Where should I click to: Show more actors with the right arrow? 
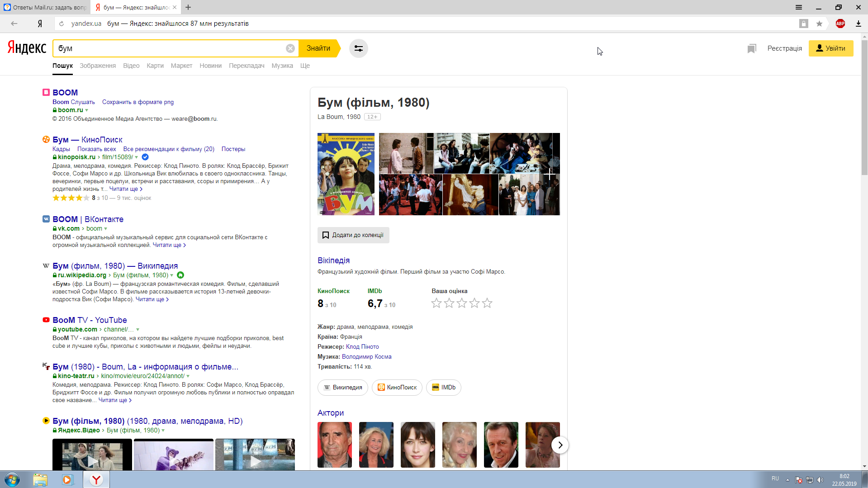point(560,445)
